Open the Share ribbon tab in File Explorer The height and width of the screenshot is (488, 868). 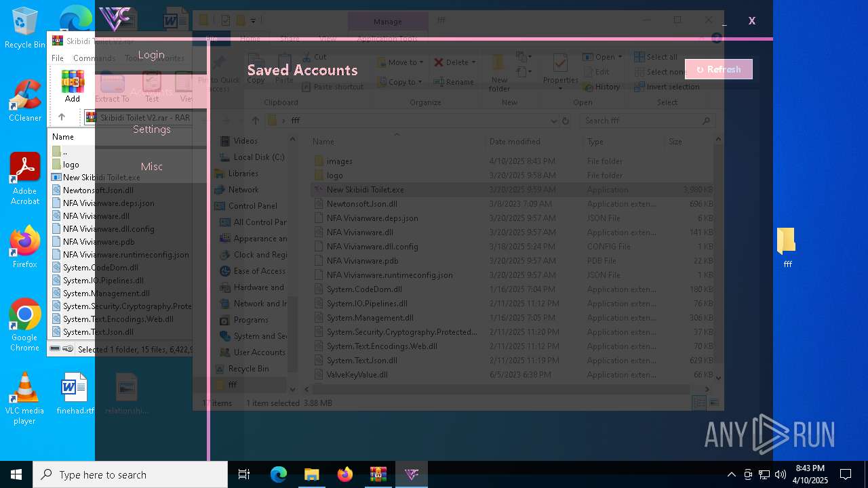[x=290, y=39]
